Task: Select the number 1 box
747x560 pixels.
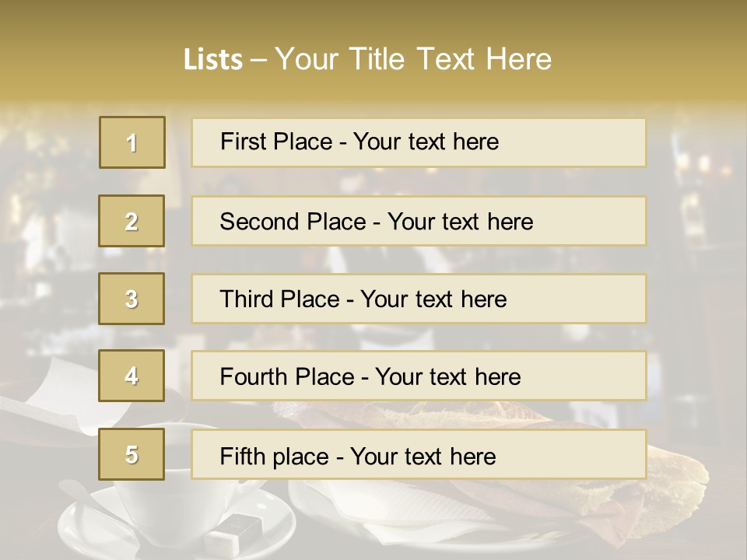Action: pos(132,142)
